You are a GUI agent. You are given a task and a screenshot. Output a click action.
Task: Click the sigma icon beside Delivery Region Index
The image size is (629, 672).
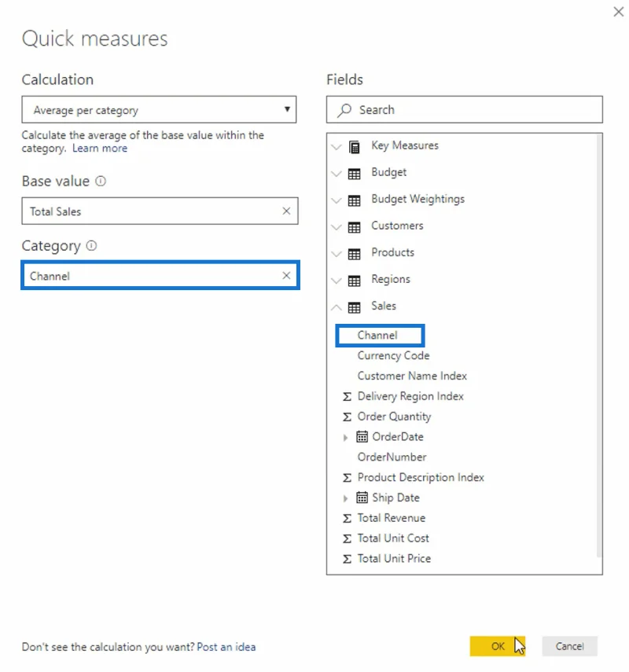pyautogui.click(x=347, y=396)
